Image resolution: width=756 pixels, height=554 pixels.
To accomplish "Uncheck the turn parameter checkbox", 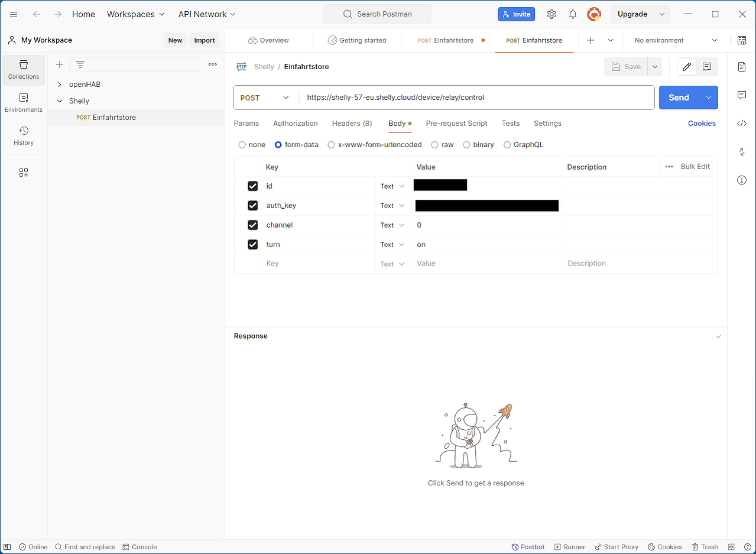I will pos(253,245).
